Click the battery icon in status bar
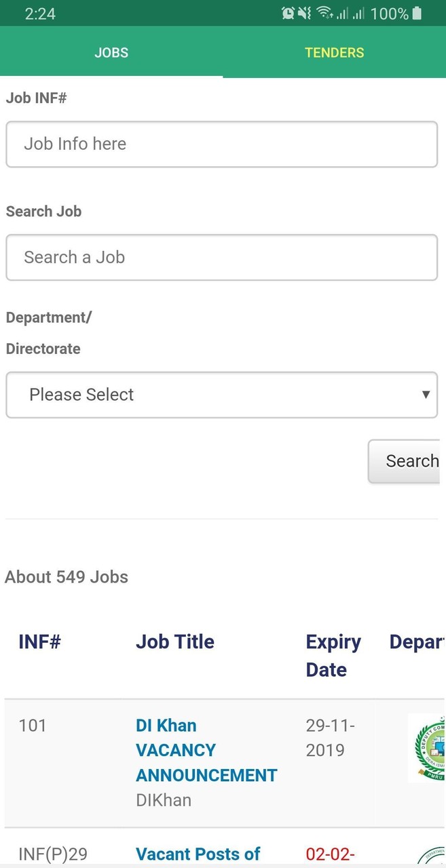The image size is (446, 868). pyautogui.click(x=415, y=12)
